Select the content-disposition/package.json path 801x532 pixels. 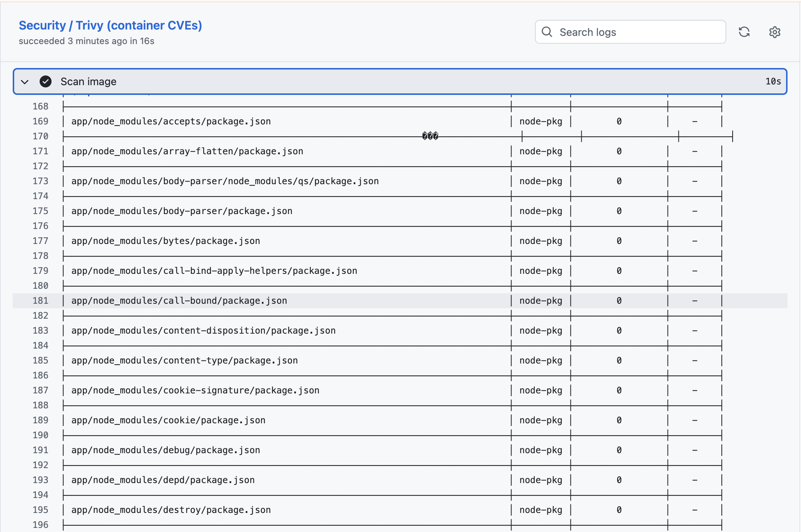[204, 331]
